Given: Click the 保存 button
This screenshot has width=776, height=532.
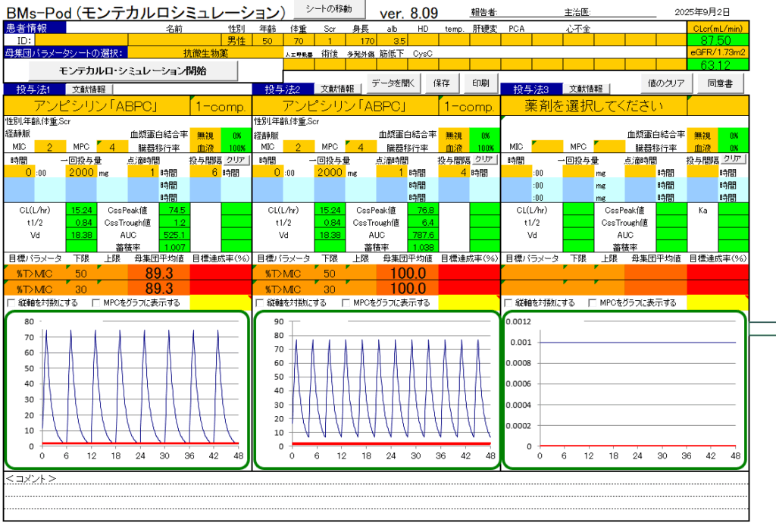Looking at the screenshot, I should tap(442, 83).
